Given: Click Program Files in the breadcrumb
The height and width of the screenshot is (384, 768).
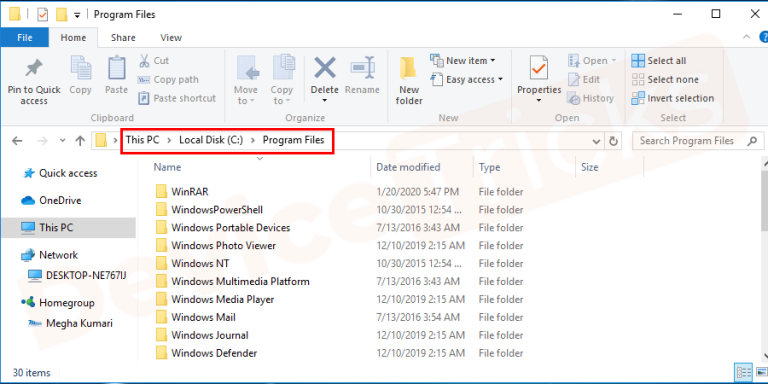Looking at the screenshot, I should tap(293, 140).
